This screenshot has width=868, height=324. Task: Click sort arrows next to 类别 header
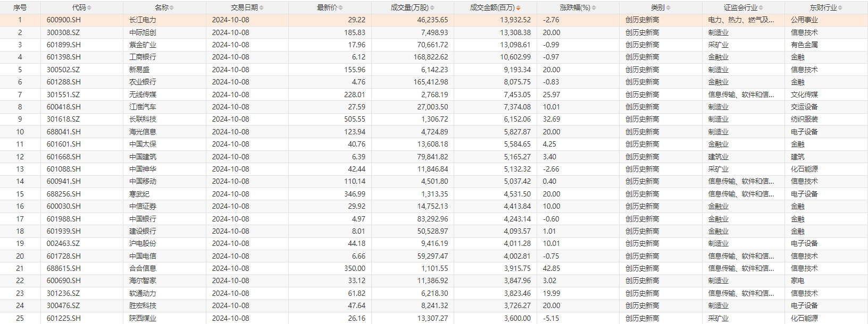point(669,8)
